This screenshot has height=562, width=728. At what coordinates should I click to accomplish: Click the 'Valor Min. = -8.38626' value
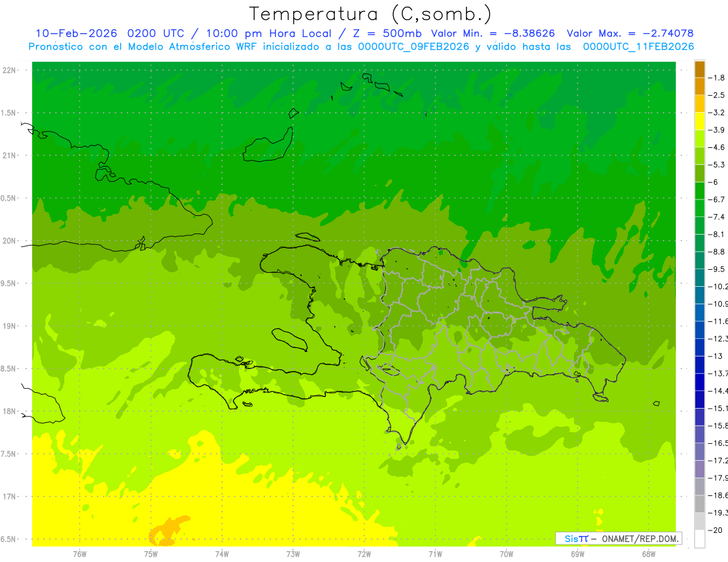click(x=493, y=33)
